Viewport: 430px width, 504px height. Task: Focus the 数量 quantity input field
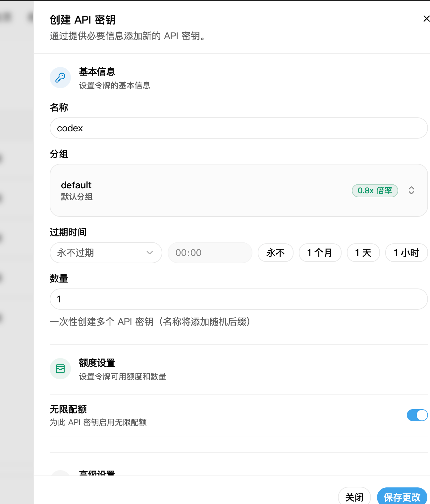(x=239, y=299)
